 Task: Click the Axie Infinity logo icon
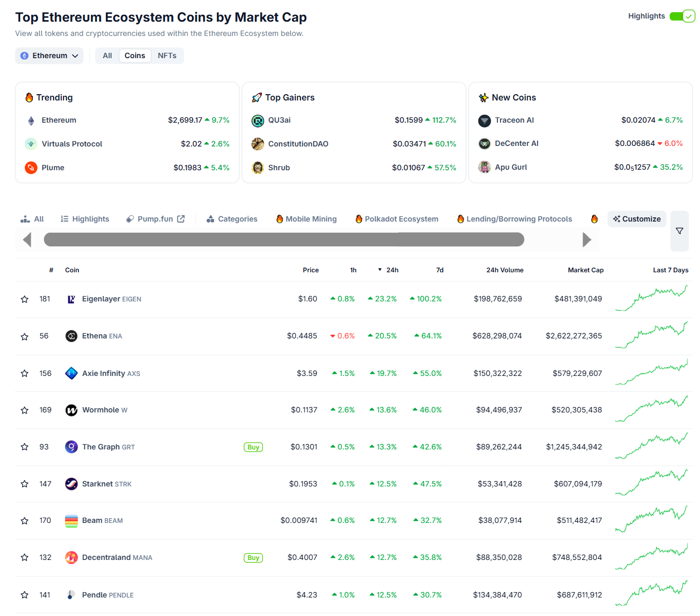tap(71, 373)
